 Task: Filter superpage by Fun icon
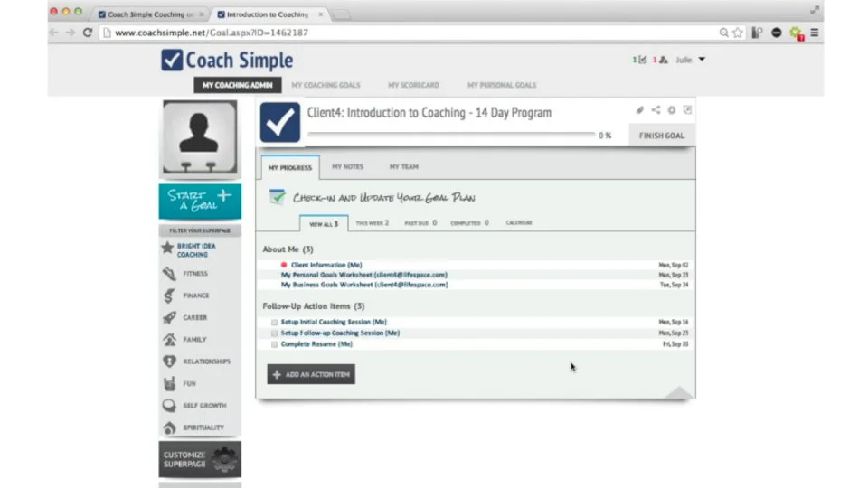point(169,383)
